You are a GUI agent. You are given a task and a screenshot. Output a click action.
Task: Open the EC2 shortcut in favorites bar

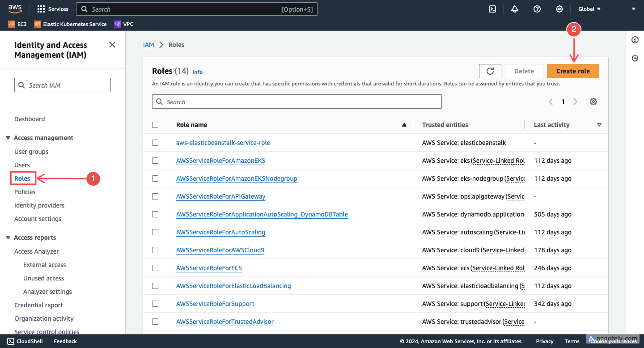pyautogui.click(x=17, y=24)
